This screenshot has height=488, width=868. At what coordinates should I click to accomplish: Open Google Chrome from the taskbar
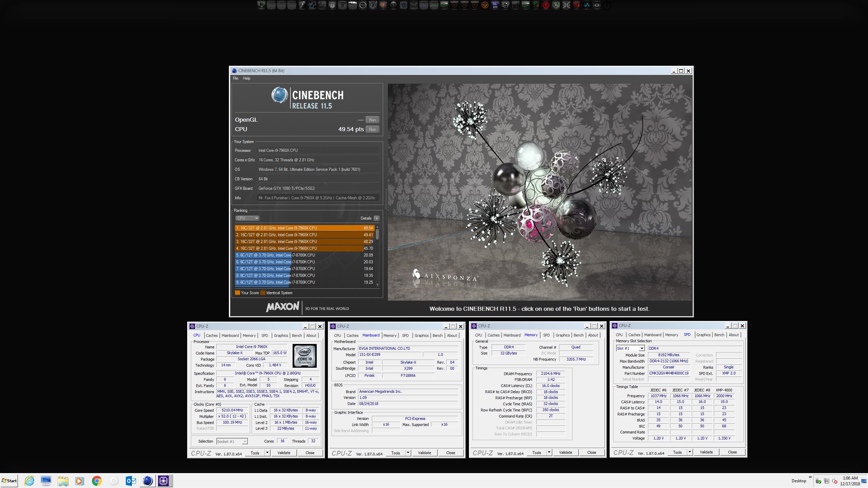97,481
